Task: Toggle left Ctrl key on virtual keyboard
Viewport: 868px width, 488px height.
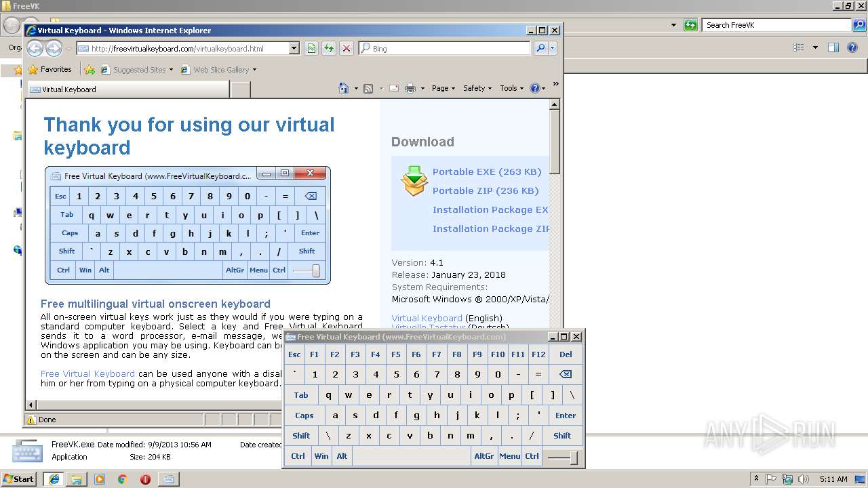Action: pos(298,456)
